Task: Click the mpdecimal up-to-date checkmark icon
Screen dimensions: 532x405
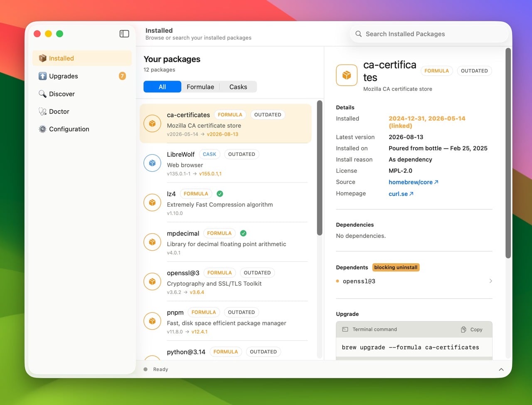Action: pos(243,233)
